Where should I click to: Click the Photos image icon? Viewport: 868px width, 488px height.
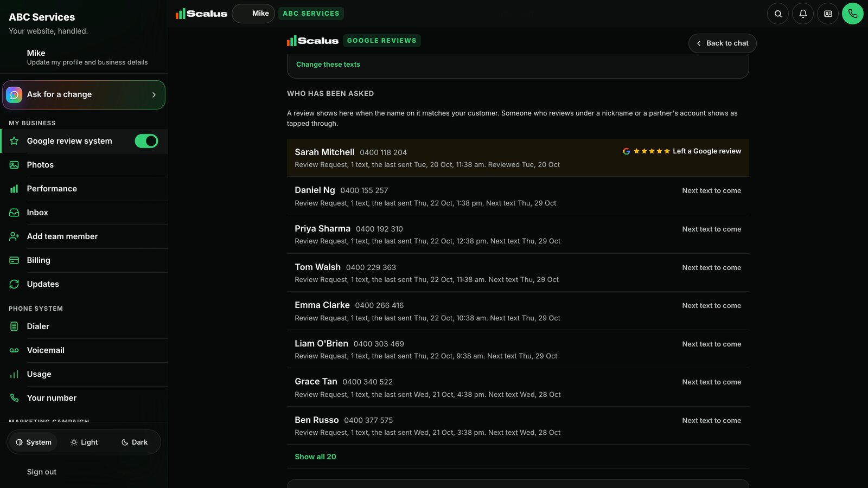tap(14, 165)
